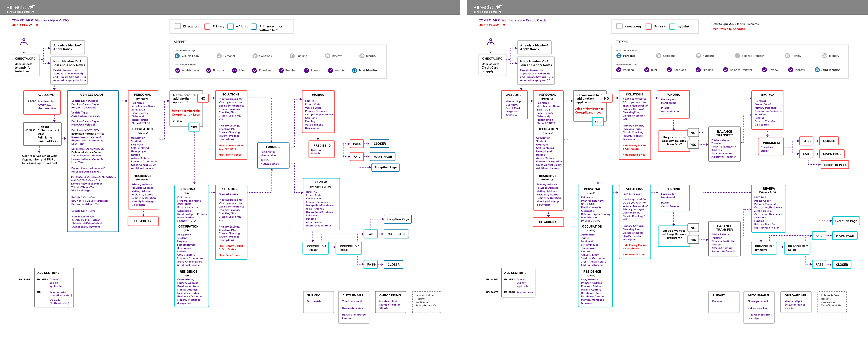Select the ELIGIBILITY box in the AUTO flow
Image resolution: width=868 pixels, height=339 pixels.
pos(143,221)
